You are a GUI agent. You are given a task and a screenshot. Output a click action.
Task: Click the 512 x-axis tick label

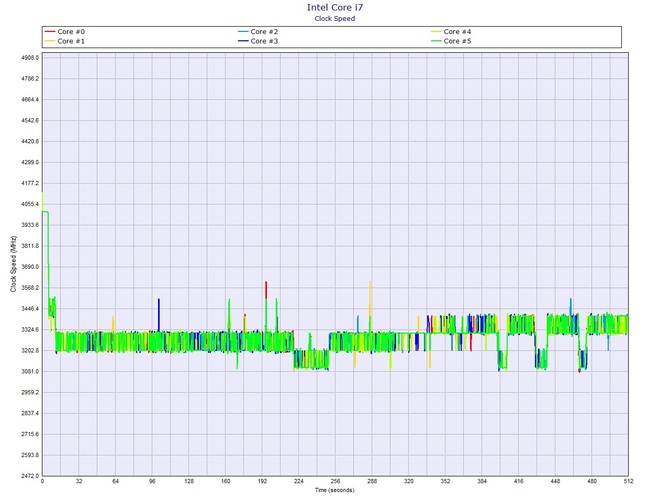629,481
